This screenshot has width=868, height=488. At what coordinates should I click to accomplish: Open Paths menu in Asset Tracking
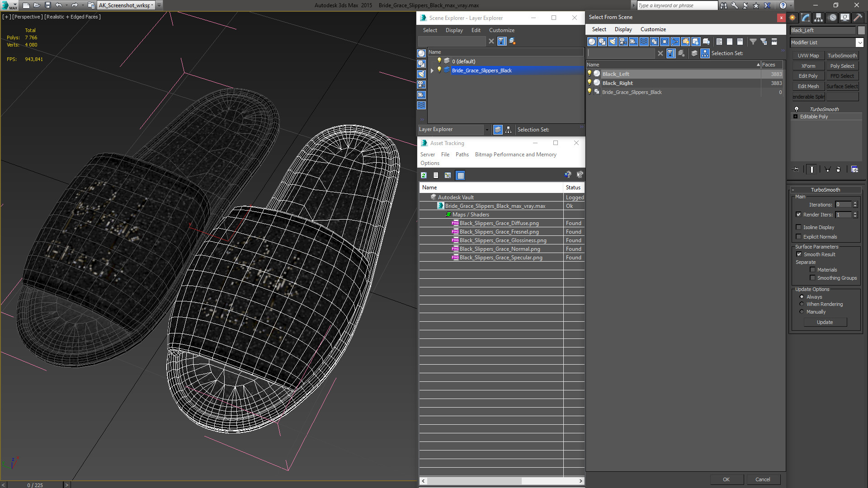coord(462,155)
